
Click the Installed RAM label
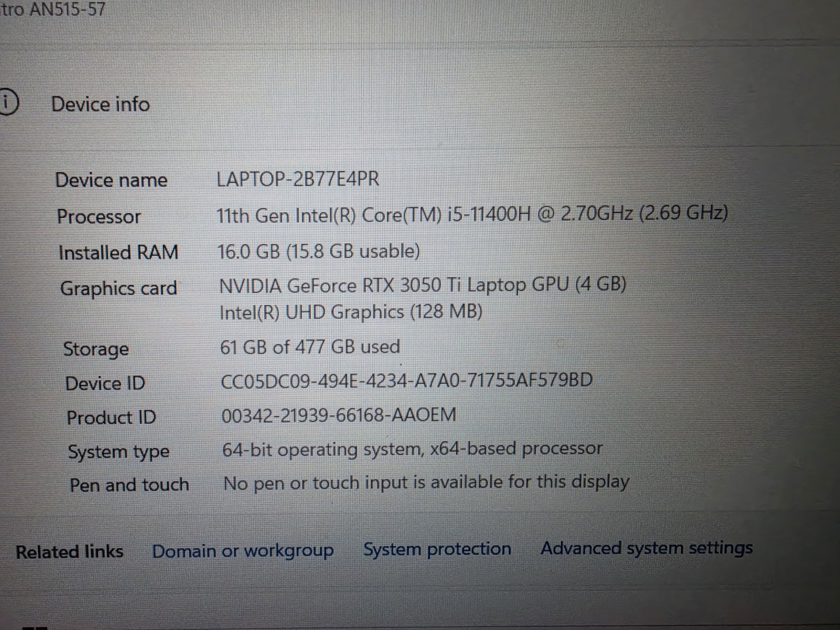pyautogui.click(x=119, y=253)
